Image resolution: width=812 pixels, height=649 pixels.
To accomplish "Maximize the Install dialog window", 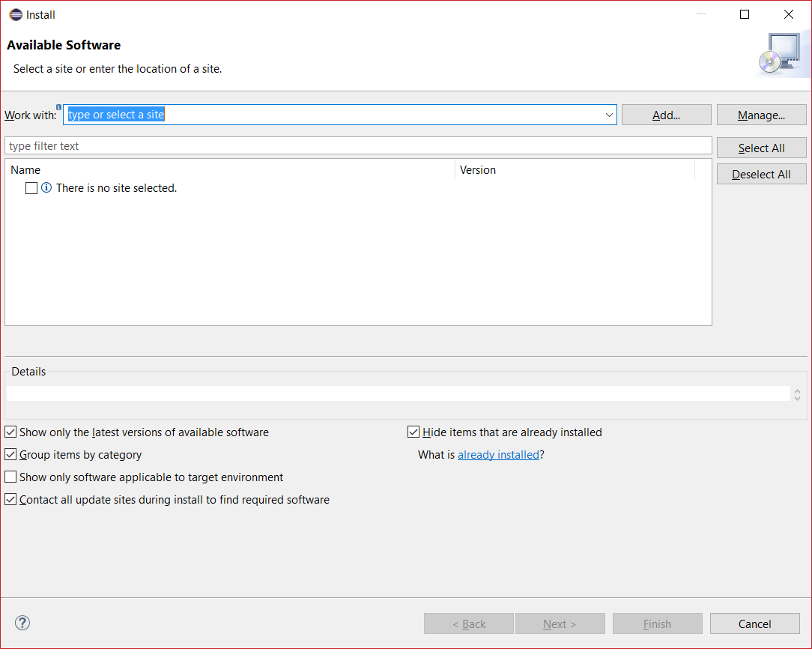I will (x=745, y=15).
